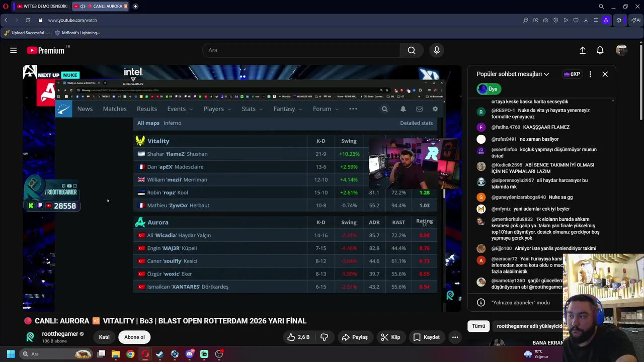Open rootthegamer channel name link

pyautogui.click(x=60, y=334)
